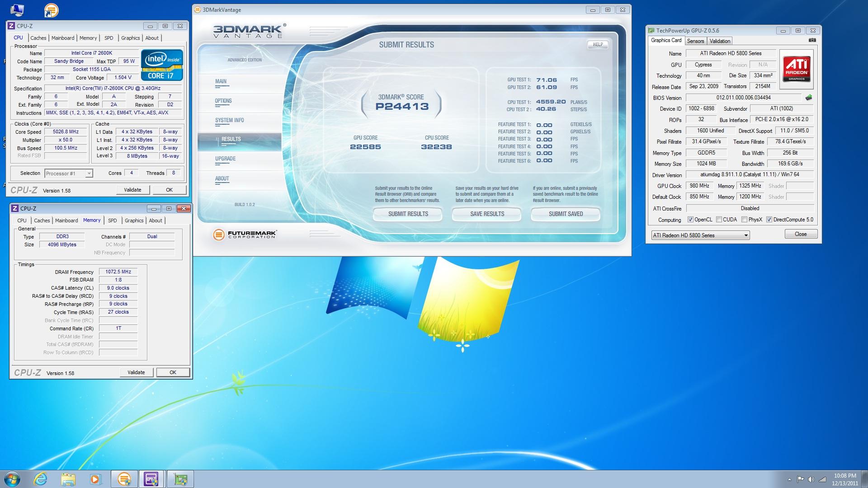Open Windows Media Player from taskbar
This screenshot has height=488, width=868.
click(x=95, y=479)
